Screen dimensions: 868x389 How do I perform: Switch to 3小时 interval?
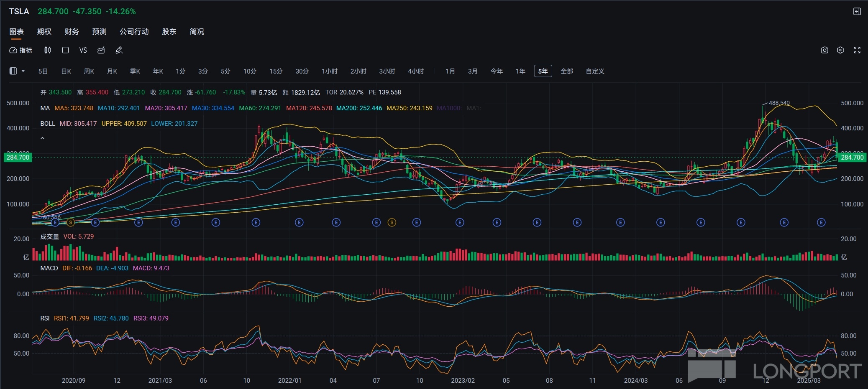point(387,71)
